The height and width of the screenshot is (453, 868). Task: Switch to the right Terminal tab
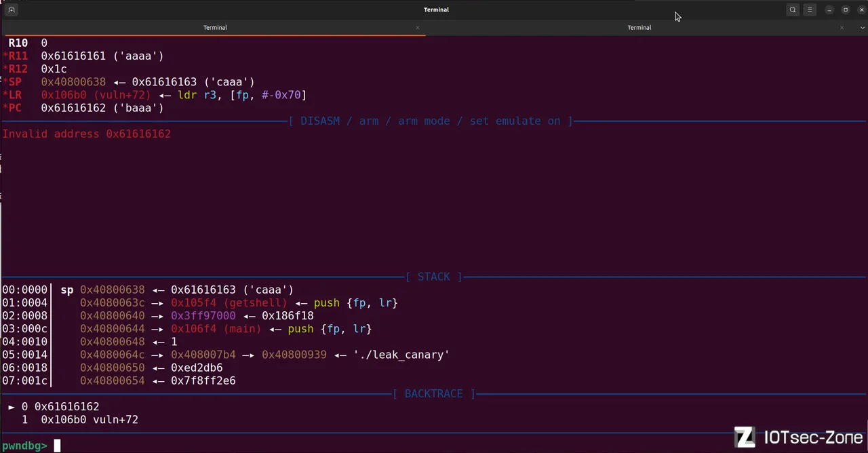639,28
